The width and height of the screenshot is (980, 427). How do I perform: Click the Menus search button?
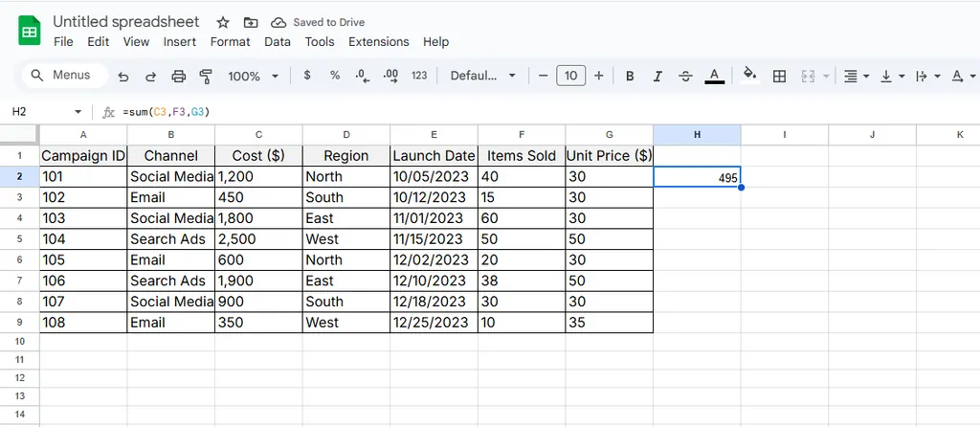click(60, 76)
